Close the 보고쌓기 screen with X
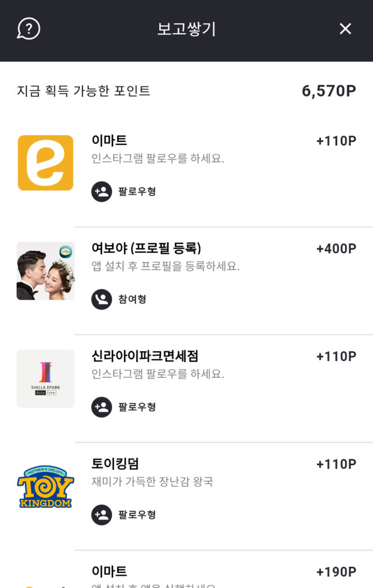 point(346,29)
